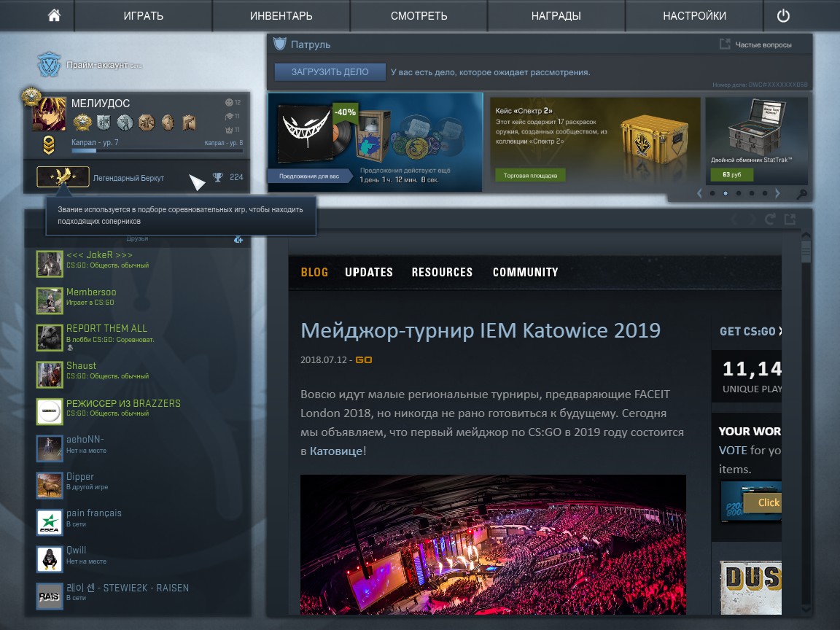Click the trophy wins icon
The height and width of the screenshot is (630, 840).
pos(218,176)
